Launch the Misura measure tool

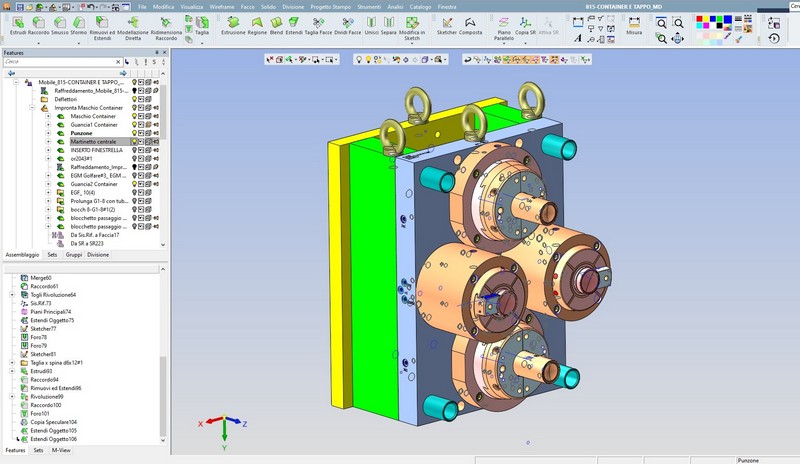tap(634, 24)
